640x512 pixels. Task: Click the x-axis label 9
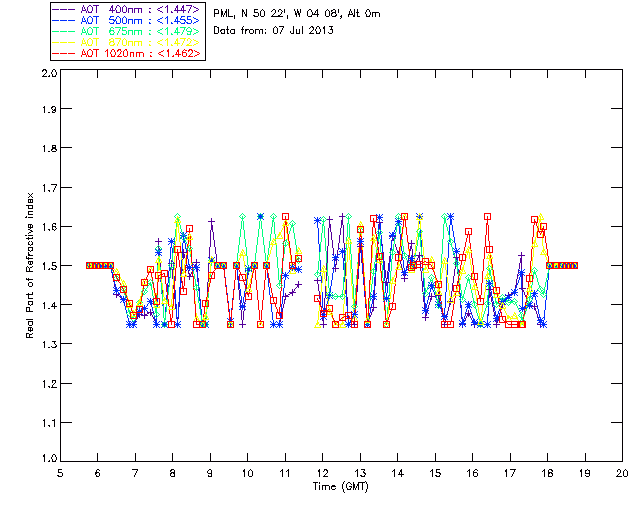tap(210, 473)
